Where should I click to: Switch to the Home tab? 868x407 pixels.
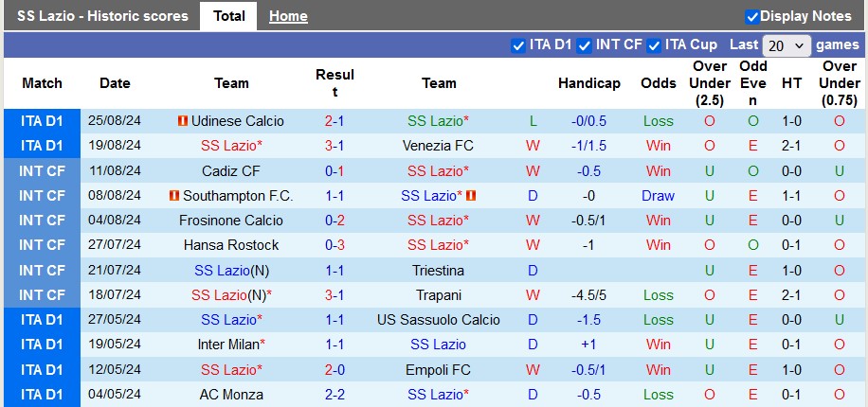tap(288, 16)
